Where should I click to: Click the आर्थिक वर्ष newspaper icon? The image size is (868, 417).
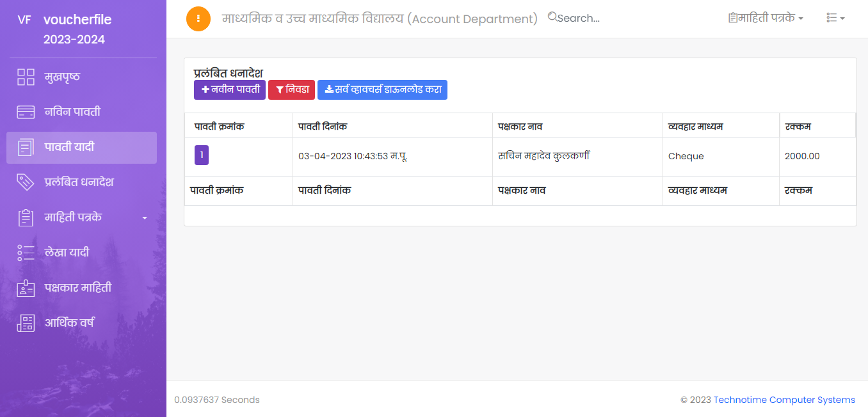click(x=26, y=323)
